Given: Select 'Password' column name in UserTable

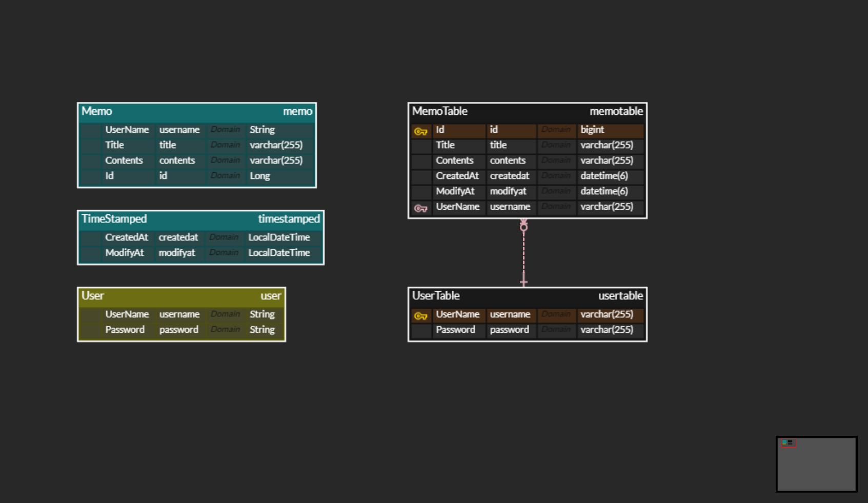Looking at the screenshot, I should pos(456,330).
